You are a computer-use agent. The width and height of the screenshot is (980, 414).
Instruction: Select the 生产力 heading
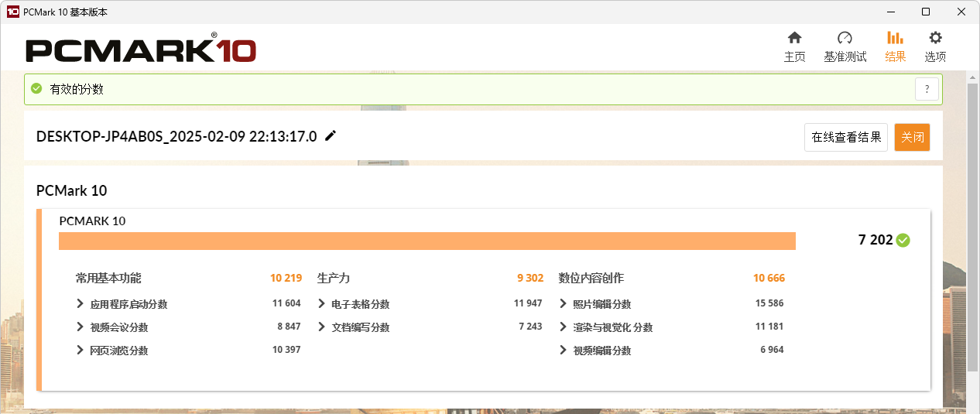click(x=334, y=278)
